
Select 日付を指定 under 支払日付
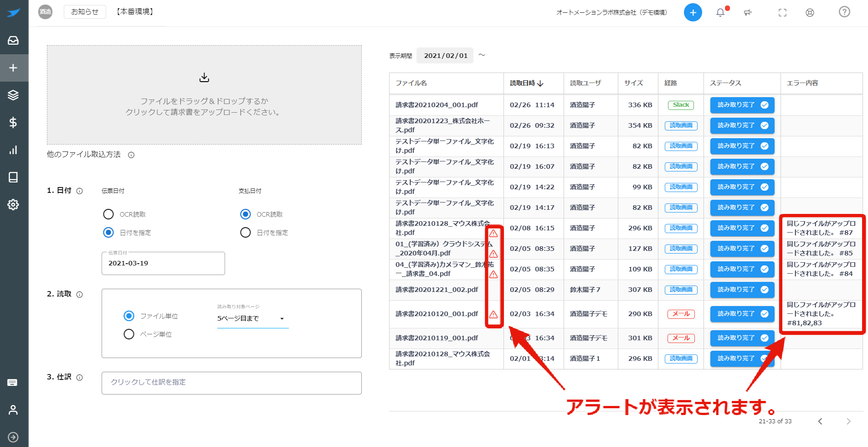[246, 233]
